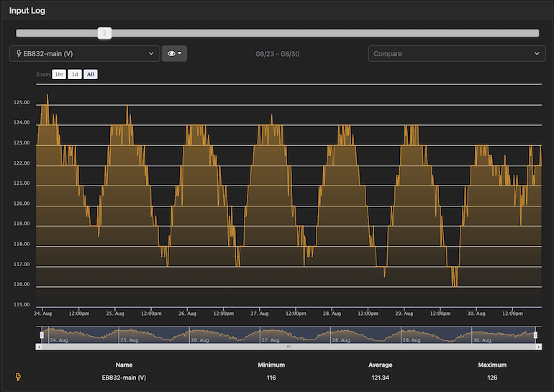The image size is (554, 392).
Task: Click the top range slider handle
Action: pos(104,33)
